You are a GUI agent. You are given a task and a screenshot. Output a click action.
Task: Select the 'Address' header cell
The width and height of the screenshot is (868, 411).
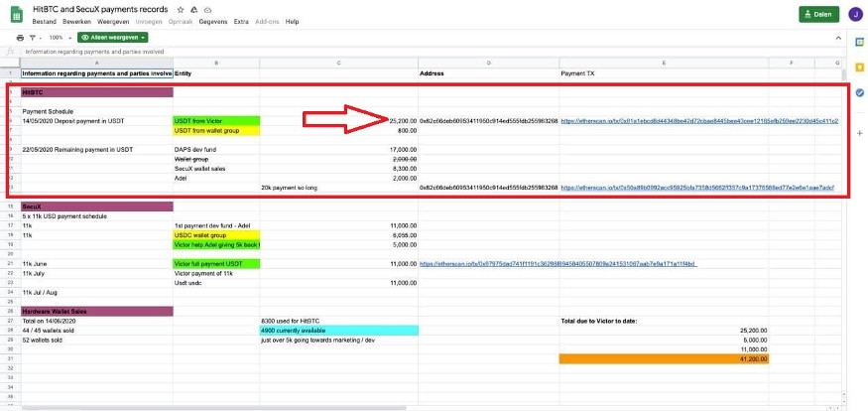(488, 73)
